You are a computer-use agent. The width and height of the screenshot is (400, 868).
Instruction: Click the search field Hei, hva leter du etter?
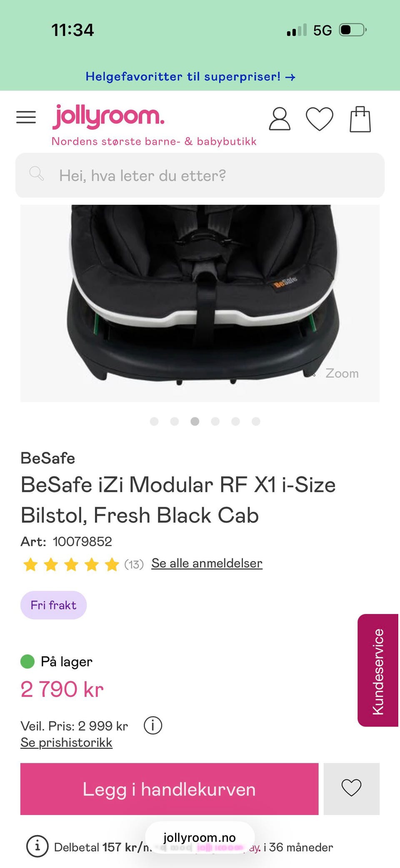(x=200, y=175)
